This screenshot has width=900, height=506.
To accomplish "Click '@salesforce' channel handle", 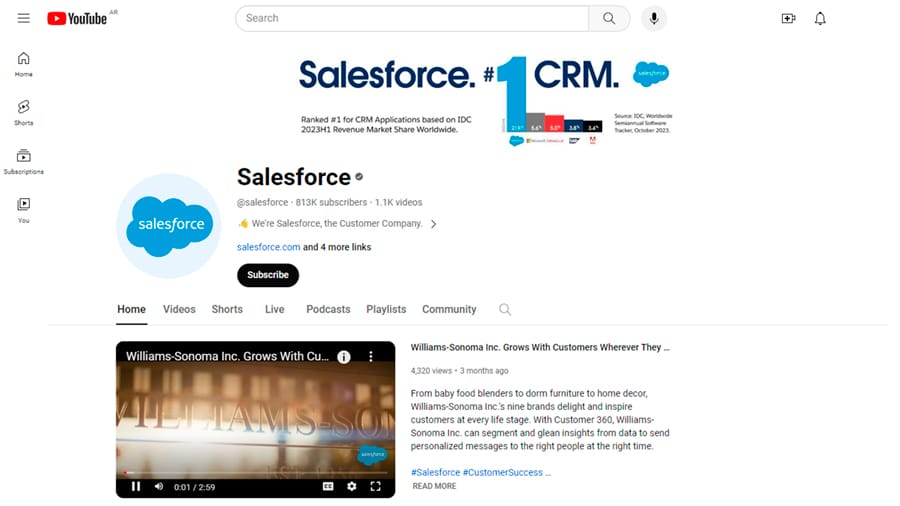I will pyautogui.click(x=262, y=203).
